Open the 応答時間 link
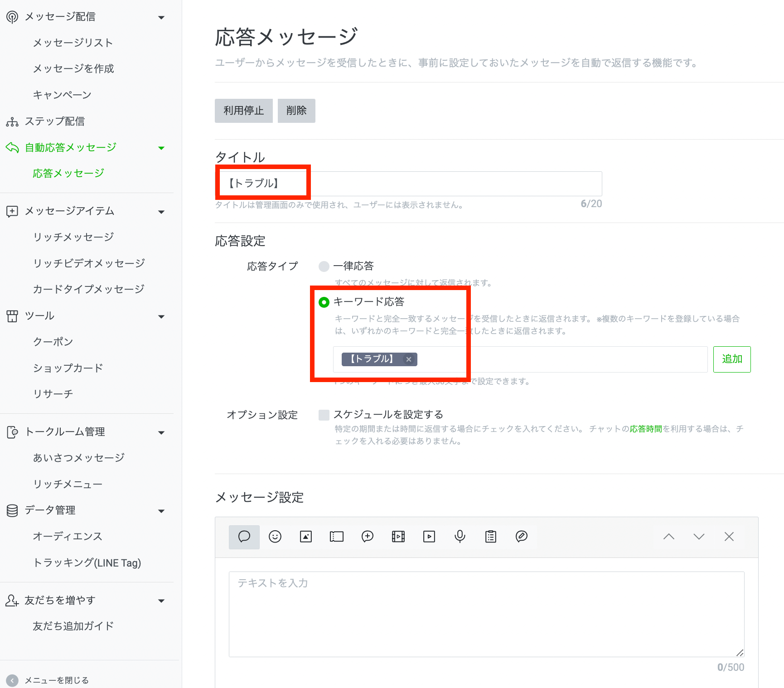Image resolution: width=784 pixels, height=688 pixels. coord(646,429)
